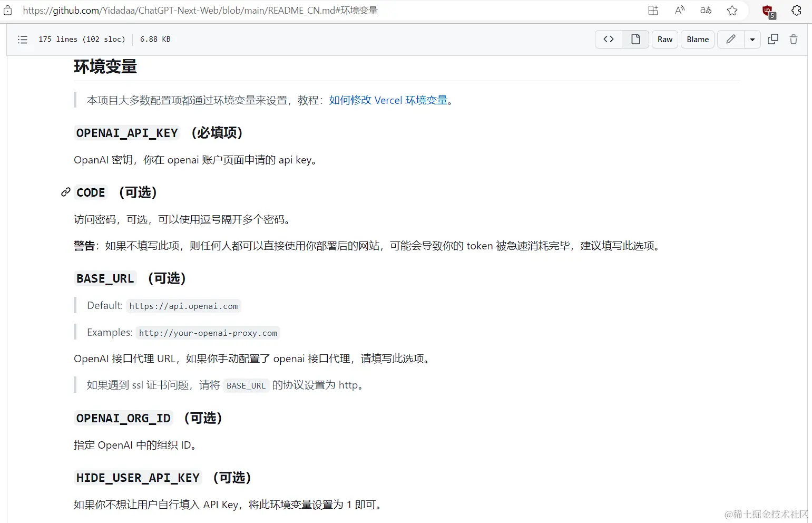
Task: Click the 警告 bold warning text
Action: [84, 246]
